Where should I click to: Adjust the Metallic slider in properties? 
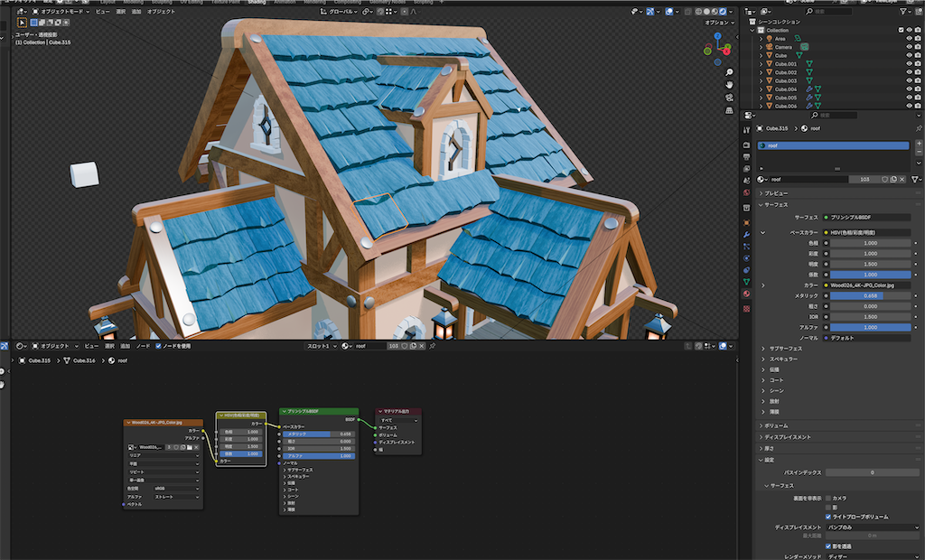pos(870,295)
